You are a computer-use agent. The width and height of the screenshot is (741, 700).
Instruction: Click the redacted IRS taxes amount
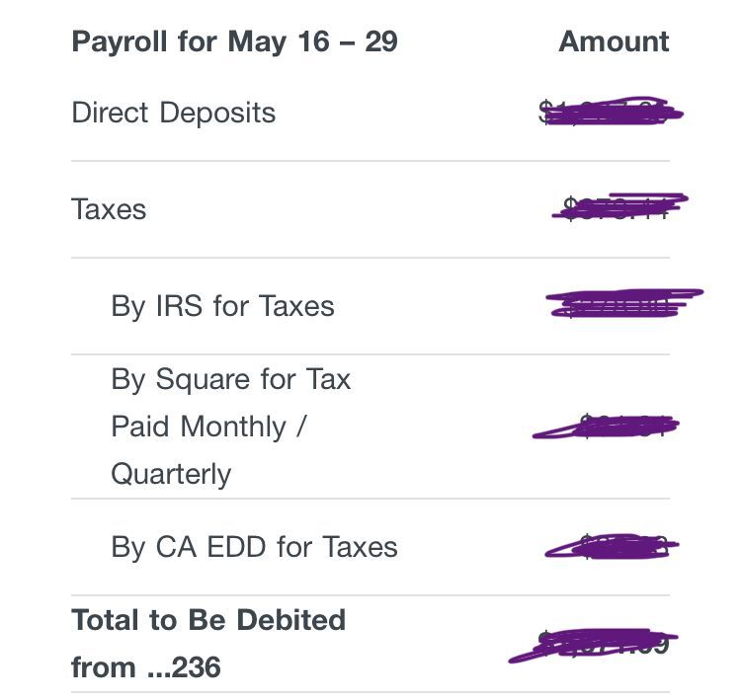click(622, 304)
